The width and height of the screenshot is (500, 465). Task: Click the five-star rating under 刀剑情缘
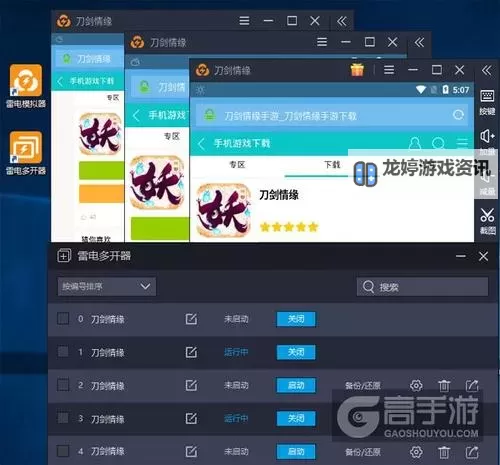(289, 227)
